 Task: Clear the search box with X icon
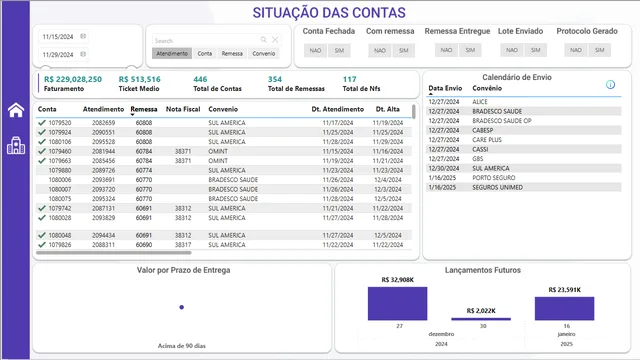point(275,40)
